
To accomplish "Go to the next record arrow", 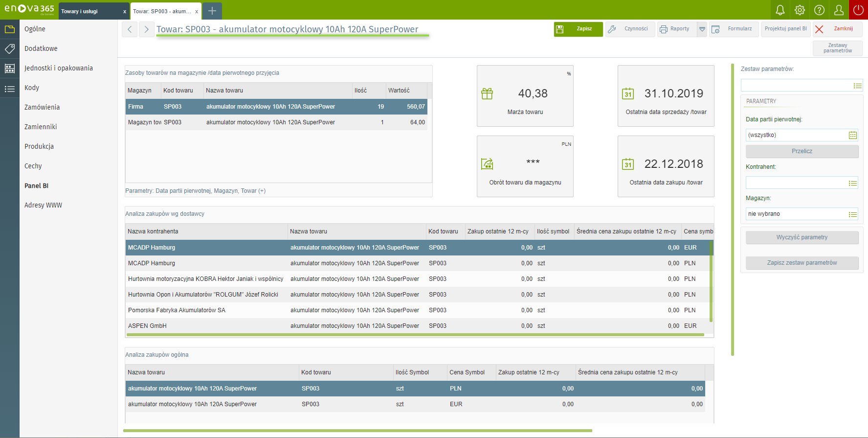I will tap(146, 29).
